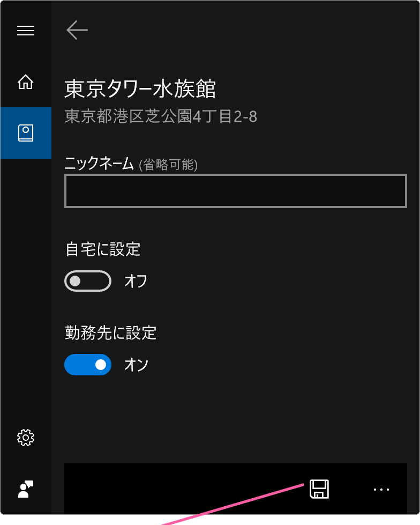
Task: Click the ニックネーム field label
Action: coord(99,164)
